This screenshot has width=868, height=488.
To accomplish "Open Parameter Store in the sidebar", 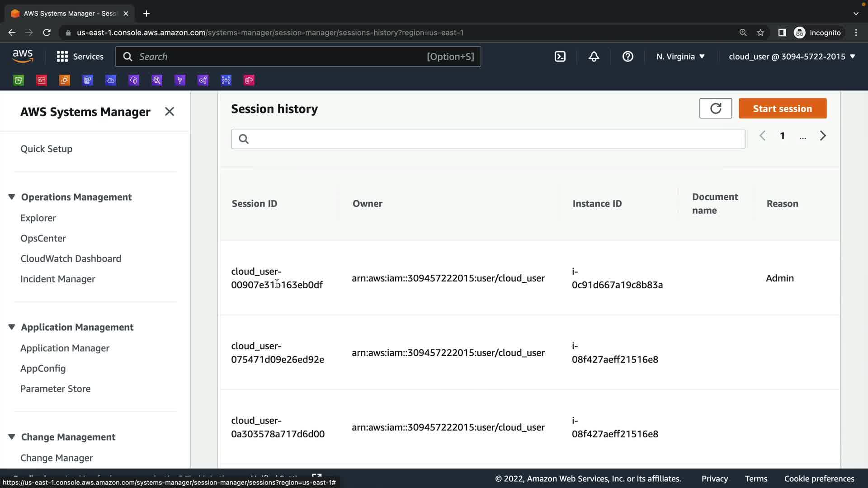I will click(x=55, y=389).
